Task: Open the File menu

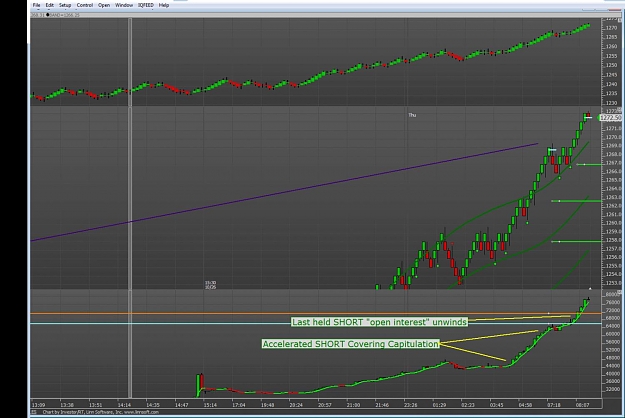Action: 36,5
